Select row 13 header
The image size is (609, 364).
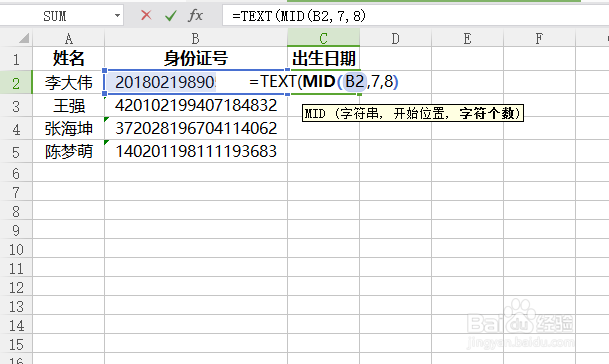(16, 306)
